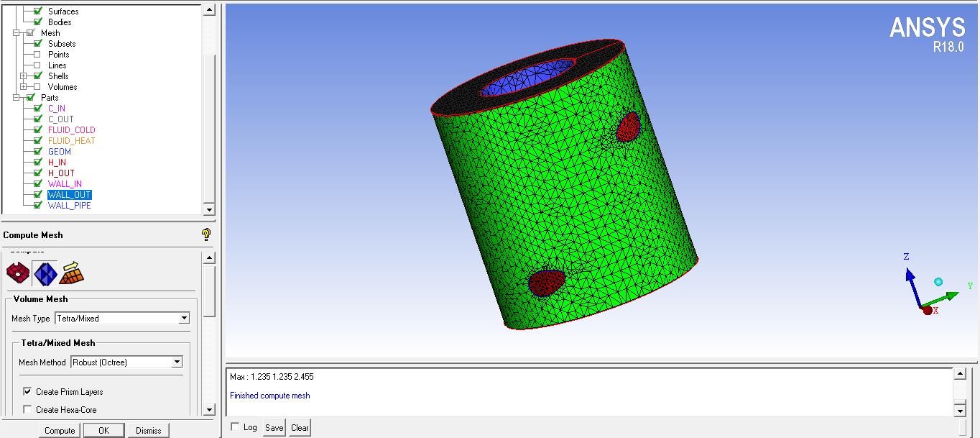980x438 pixels.
Task: Click the Compute button
Action: (x=59, y=430)
